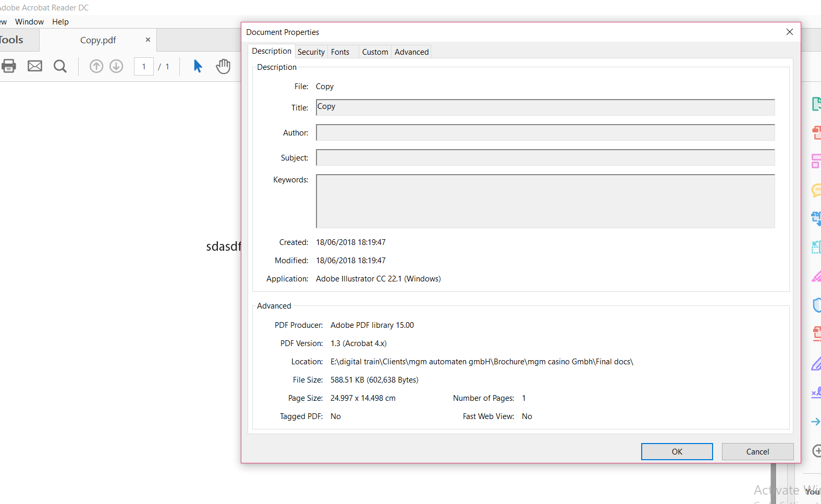Open the Copy.pdf document tab
This screenshot has height=504, width=821.
coord(98,40)
